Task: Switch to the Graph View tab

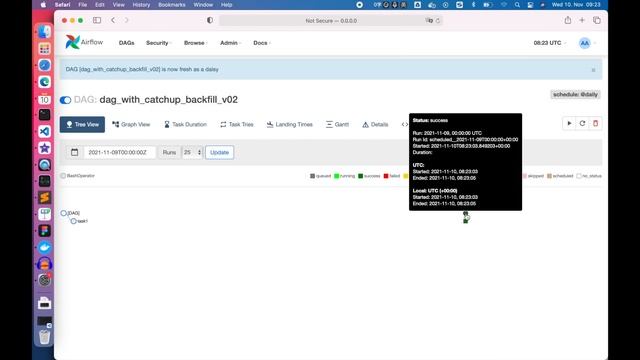Action: [x=131, y=124]
